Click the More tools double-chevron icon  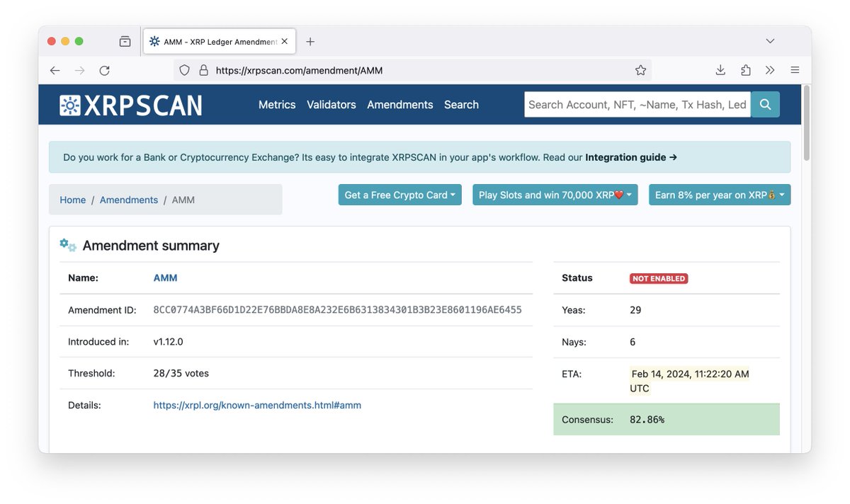770,70
